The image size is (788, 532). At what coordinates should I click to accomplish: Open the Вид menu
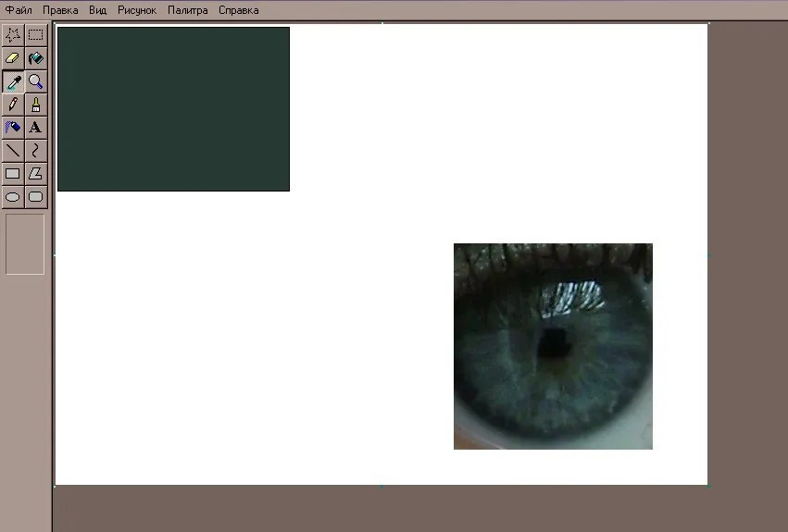pyautogui.click(x=97, y=10)
